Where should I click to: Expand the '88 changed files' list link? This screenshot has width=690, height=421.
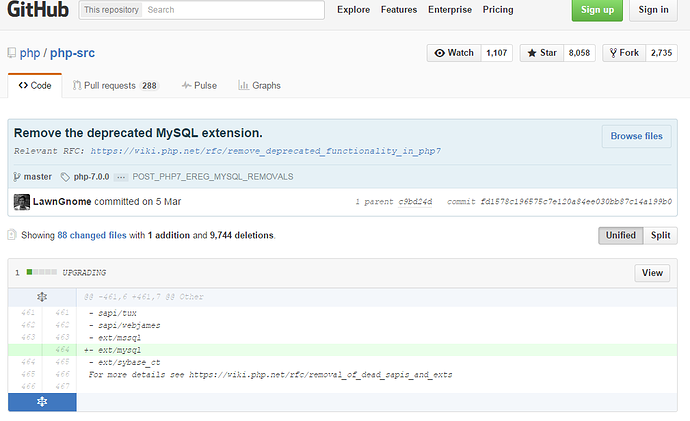click(92, 235)
